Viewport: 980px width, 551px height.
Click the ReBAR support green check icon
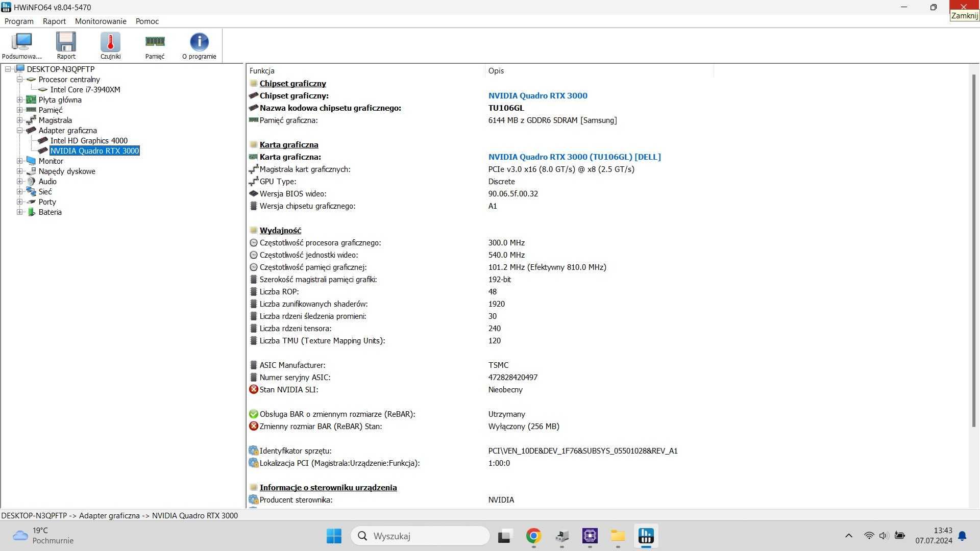click(253, 414)
